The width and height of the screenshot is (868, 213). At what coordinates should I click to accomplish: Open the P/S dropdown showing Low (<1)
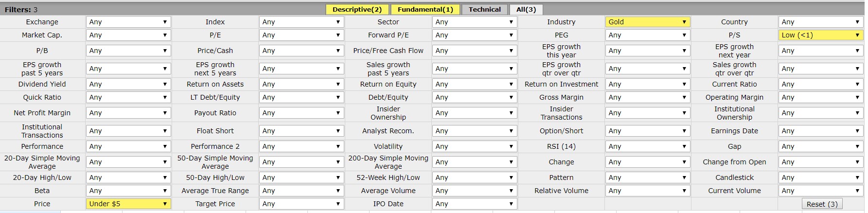point(820,35)
